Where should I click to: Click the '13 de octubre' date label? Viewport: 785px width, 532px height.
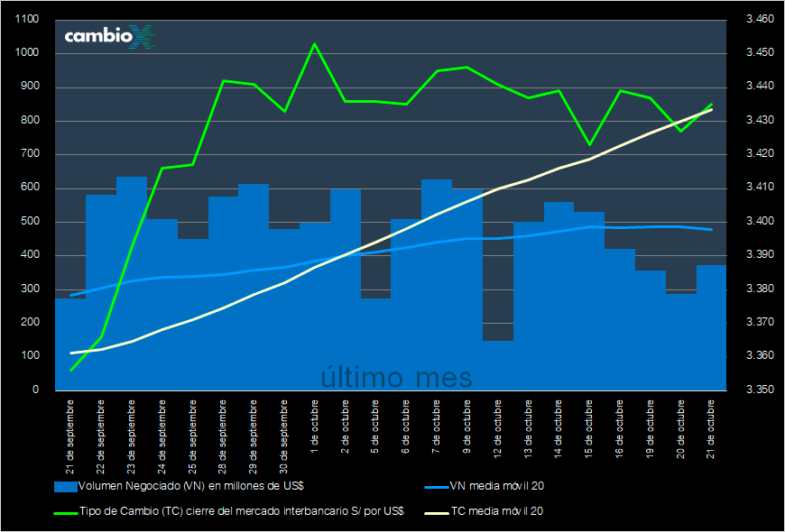click(x=528, y=429)
